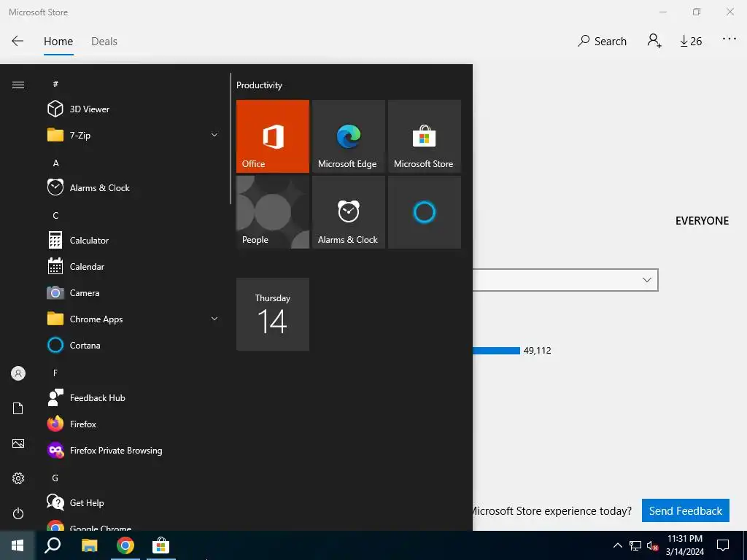This screenshot has width=747, height=560.
Task: Open Pictures from the Start sidebar
Action: [18, 443]
